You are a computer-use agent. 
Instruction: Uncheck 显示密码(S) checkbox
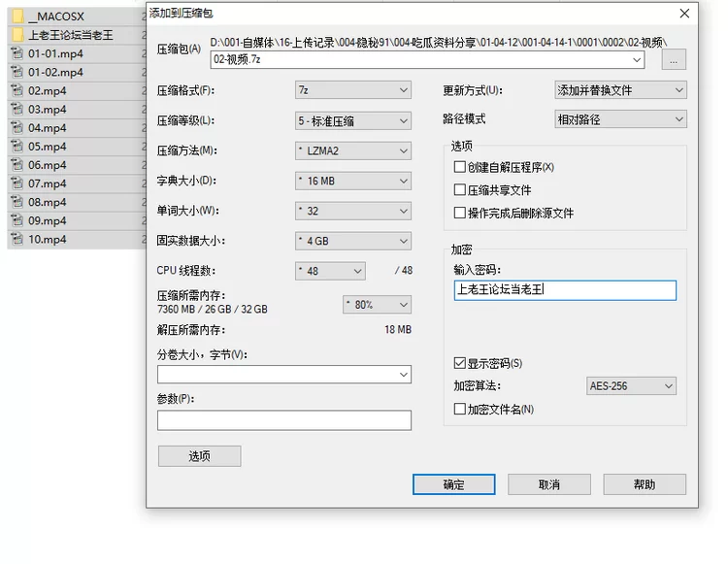[x=460, y=363]
